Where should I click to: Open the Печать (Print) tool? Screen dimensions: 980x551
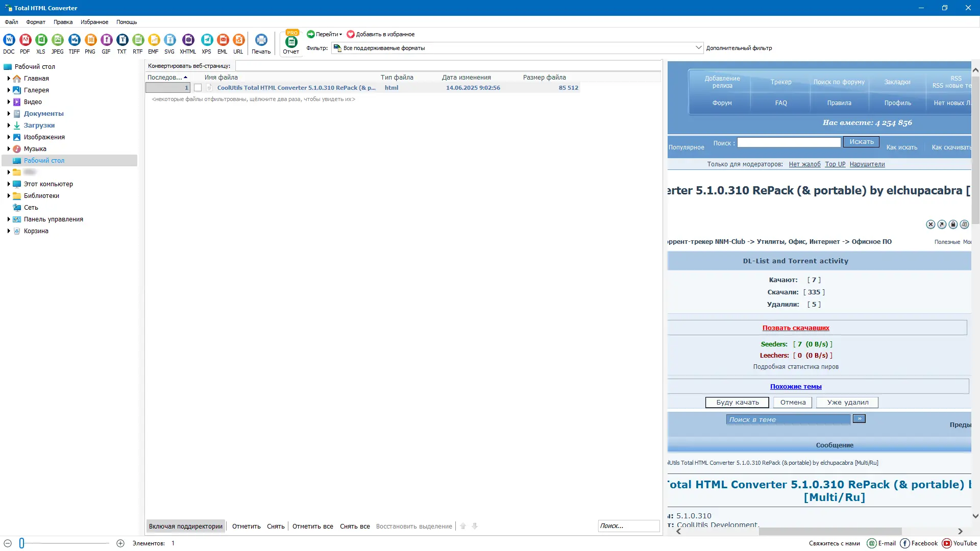[261, 43]
